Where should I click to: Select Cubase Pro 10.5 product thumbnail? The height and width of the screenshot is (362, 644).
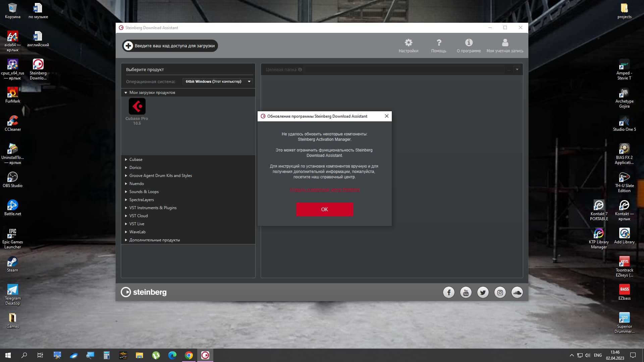137,107
